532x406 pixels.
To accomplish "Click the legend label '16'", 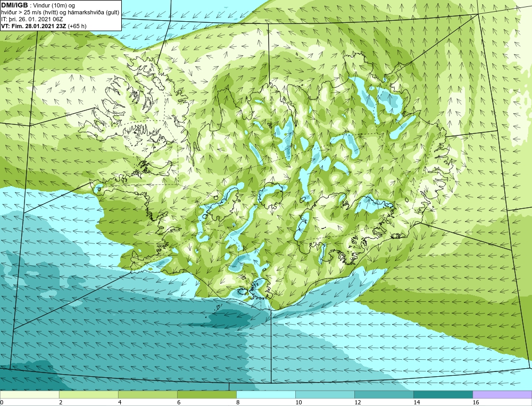I will pyautogui.click(x=476, y=402).
